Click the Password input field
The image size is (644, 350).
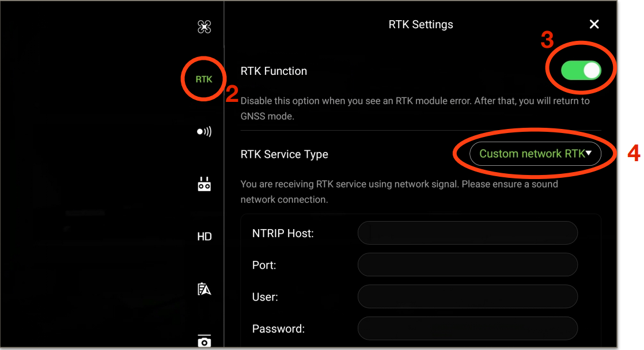(467, 328)
